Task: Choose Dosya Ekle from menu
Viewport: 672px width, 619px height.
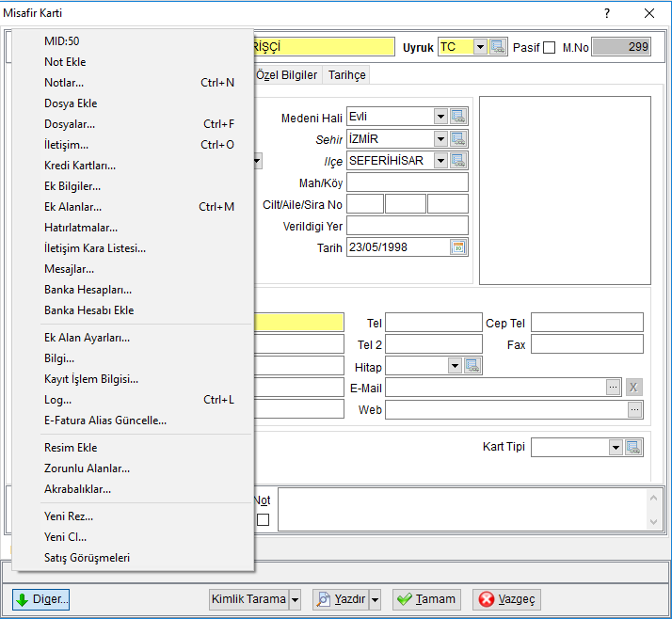Action: [133, 103]
